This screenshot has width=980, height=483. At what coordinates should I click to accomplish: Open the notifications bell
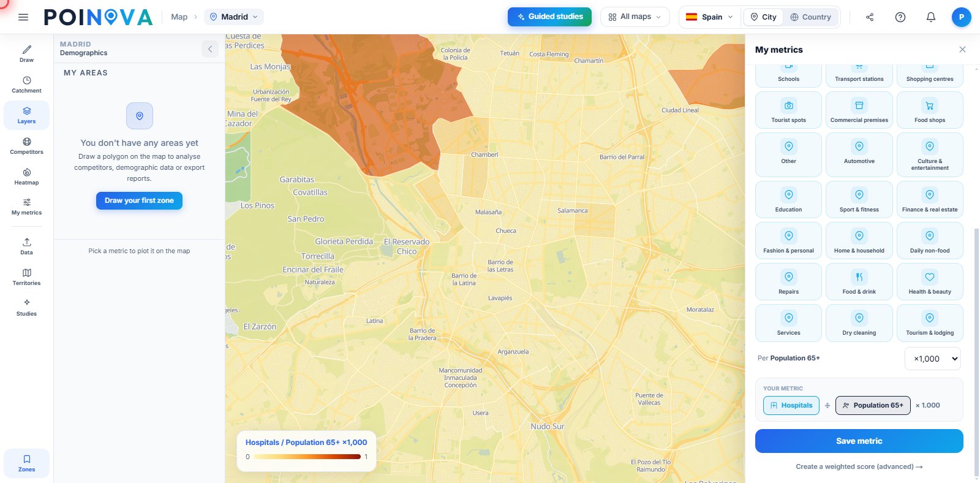point(931,17)
